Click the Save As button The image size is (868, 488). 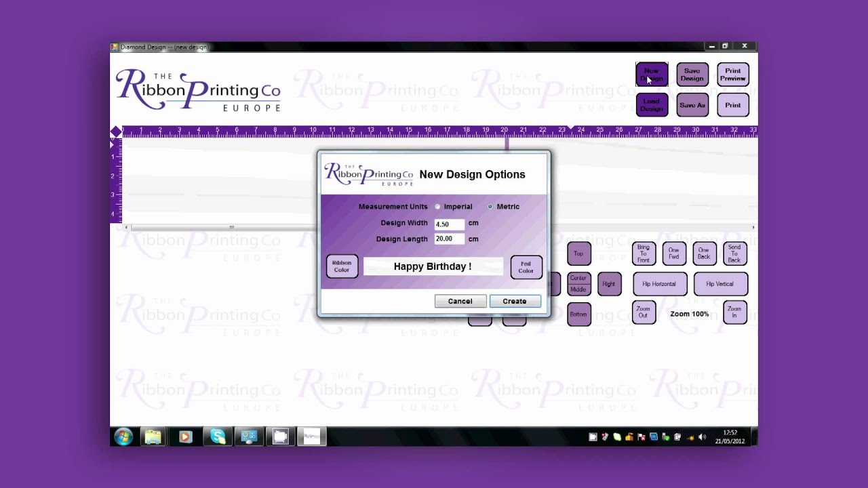pos(692,105)
